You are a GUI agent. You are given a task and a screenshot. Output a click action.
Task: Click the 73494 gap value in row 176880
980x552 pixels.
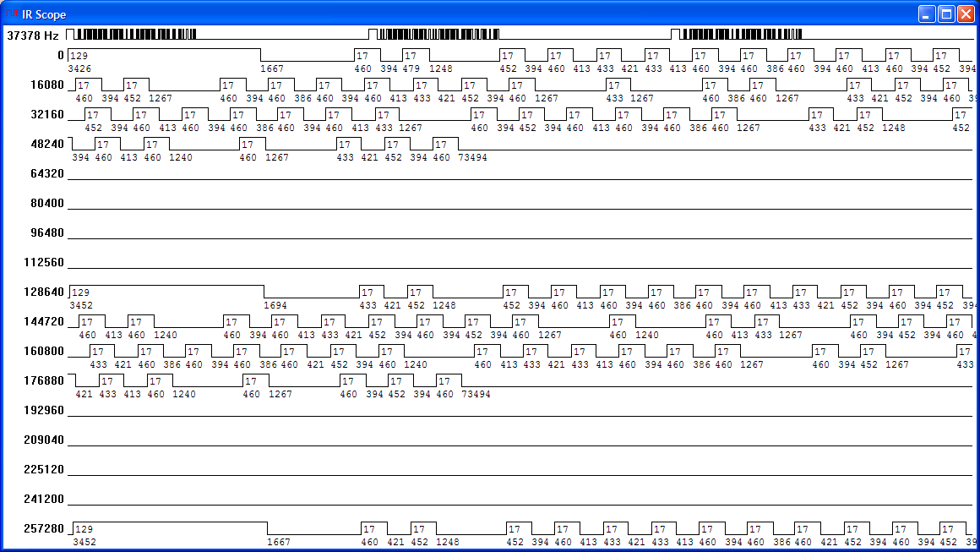tap(476, 395)
